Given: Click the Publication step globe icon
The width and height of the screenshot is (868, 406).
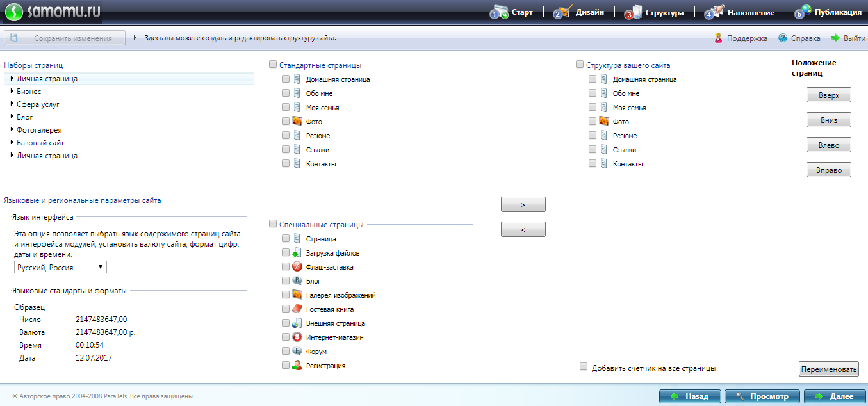Looking at the screenshot, I should (803, 12).
